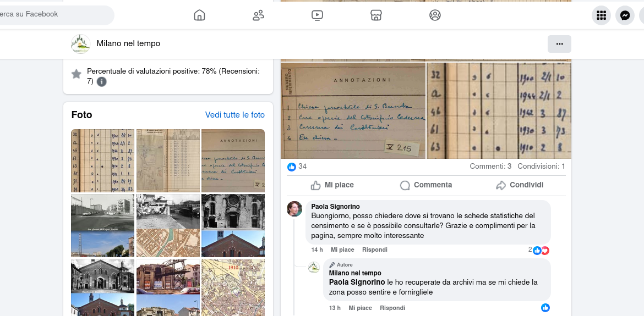This screenshot has height=316, width=644.
Task: Click the Condividi button on the post
Action: (x=520, y=185)
